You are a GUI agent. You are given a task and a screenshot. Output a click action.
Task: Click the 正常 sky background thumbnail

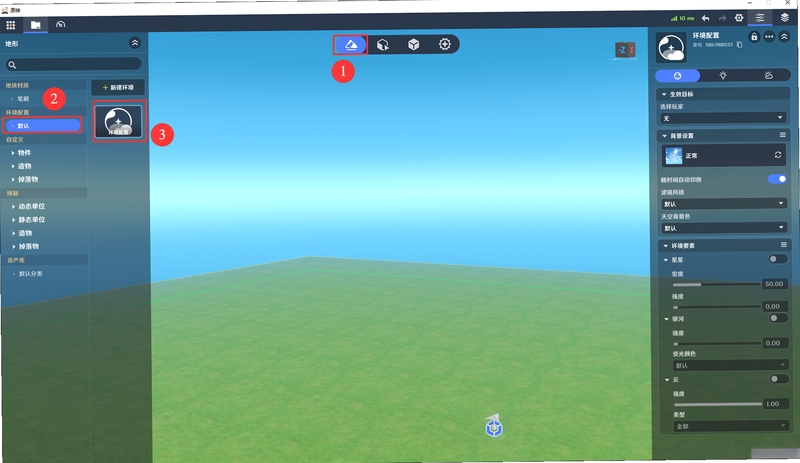(673, 156)
